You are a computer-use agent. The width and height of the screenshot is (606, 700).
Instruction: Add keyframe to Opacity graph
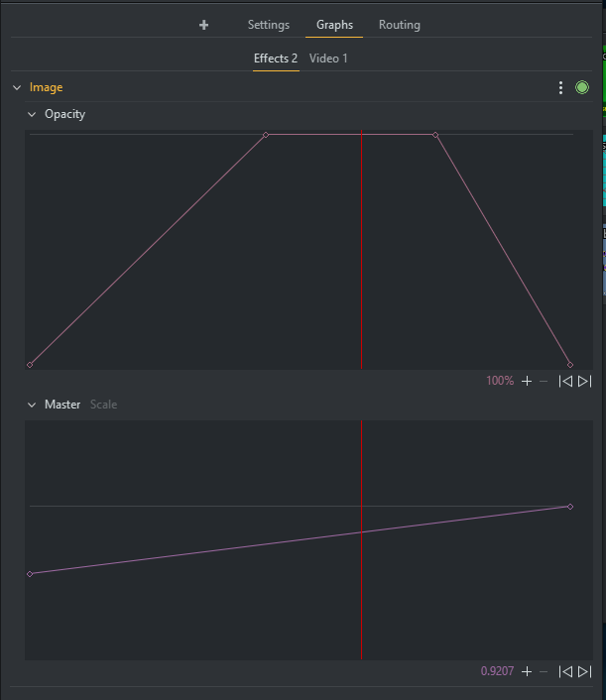pos(527,382)
